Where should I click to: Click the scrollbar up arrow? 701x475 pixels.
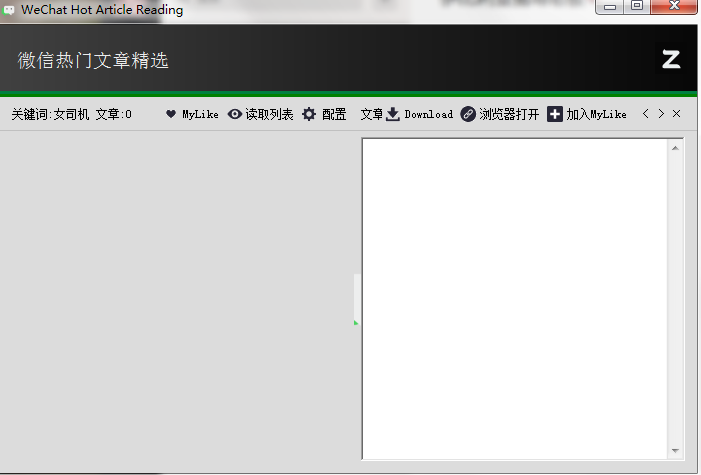[675, 148]
